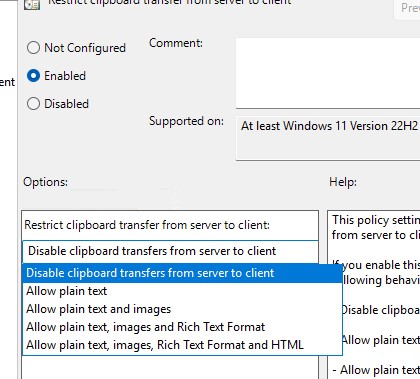Click the 'Options:' label
420x379 pixels.
[45, 182]
